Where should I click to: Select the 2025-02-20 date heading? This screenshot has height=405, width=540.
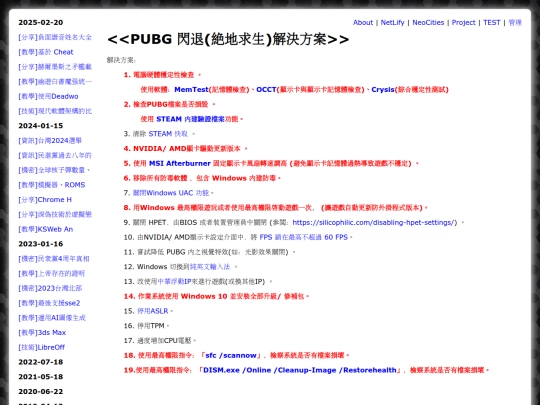point(41,23)
